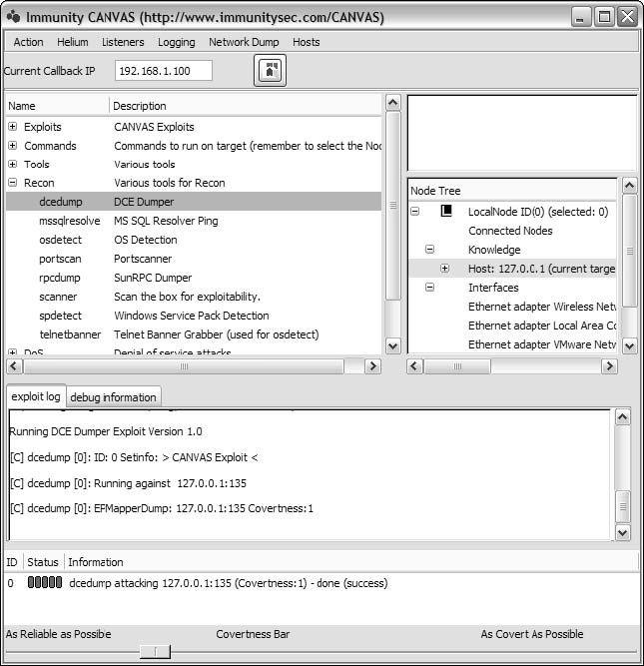Expand the Exploits tree category
This screenshot has height=666, width=644.
13,127
